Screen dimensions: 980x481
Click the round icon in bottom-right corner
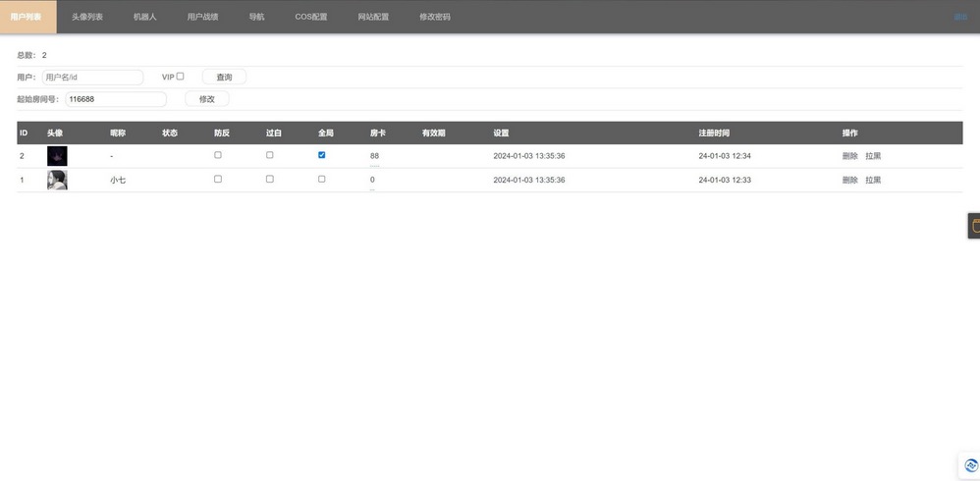tap(968, 465)
